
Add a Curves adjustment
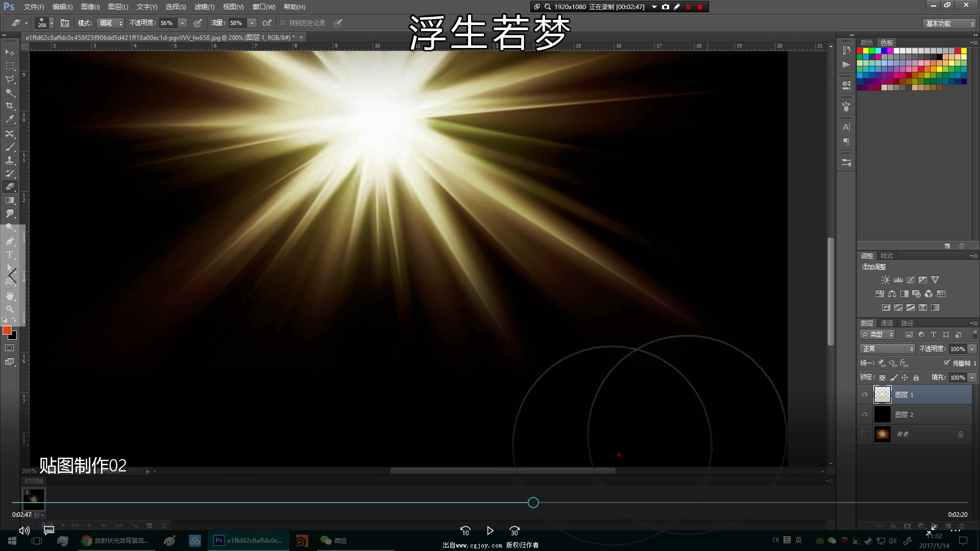coord(911,280)
